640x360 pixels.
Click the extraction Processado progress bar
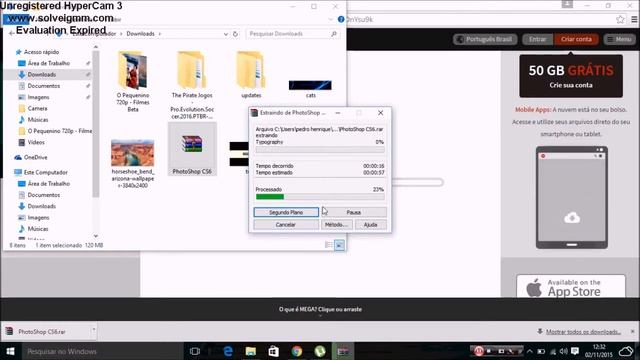coord(320,197)
